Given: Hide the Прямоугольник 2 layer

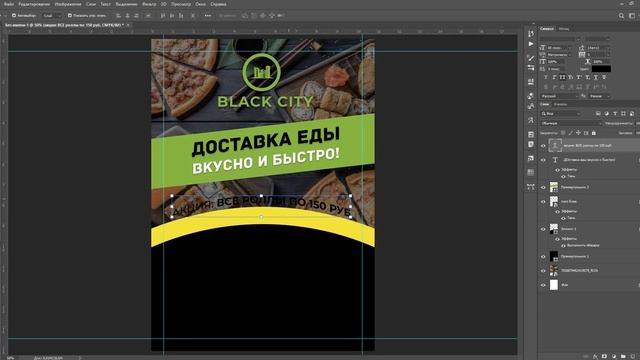Looking at the screenshot, I should coord(543,188).
